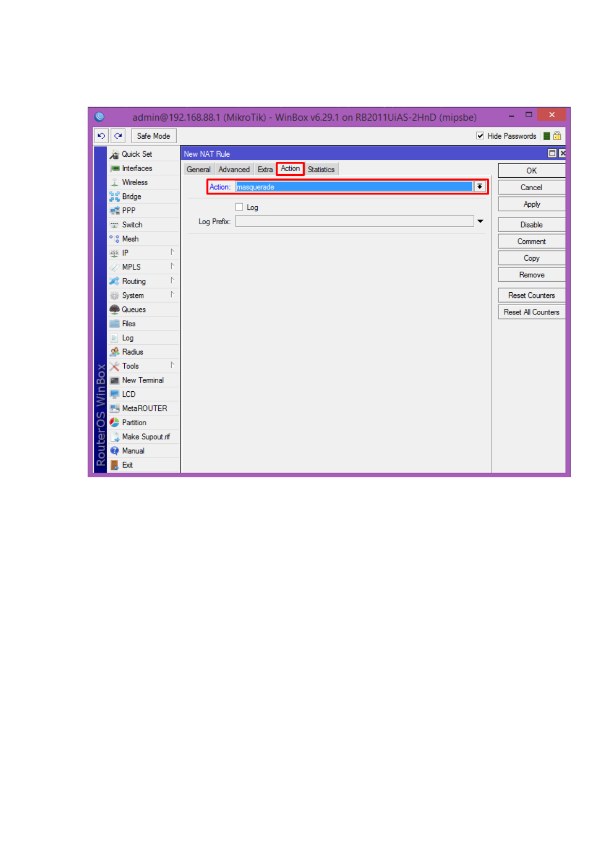
Task: Open the Tools wrench icon
Action: (x=114, y=366)
